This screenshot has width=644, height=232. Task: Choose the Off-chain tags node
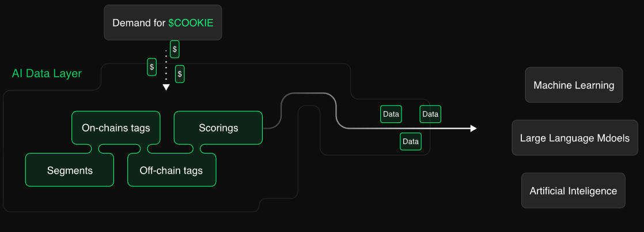(171, 170)
